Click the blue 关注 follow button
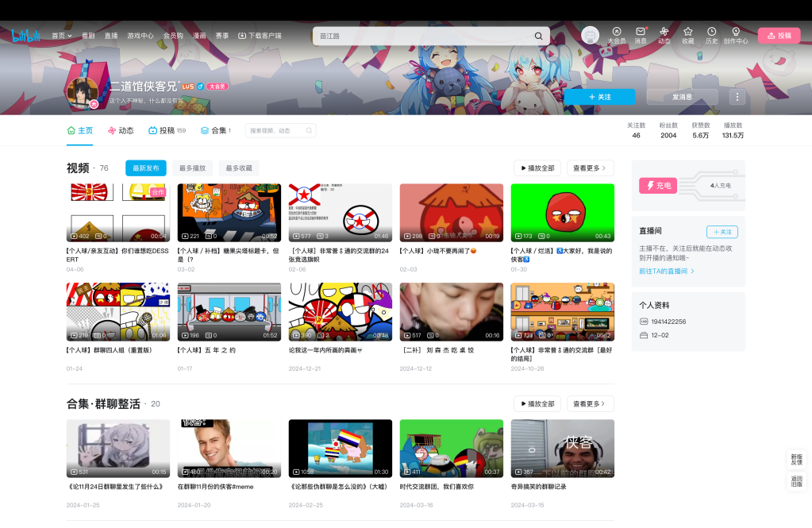Viewport: 812px width, 528px height. click(599, 97)
